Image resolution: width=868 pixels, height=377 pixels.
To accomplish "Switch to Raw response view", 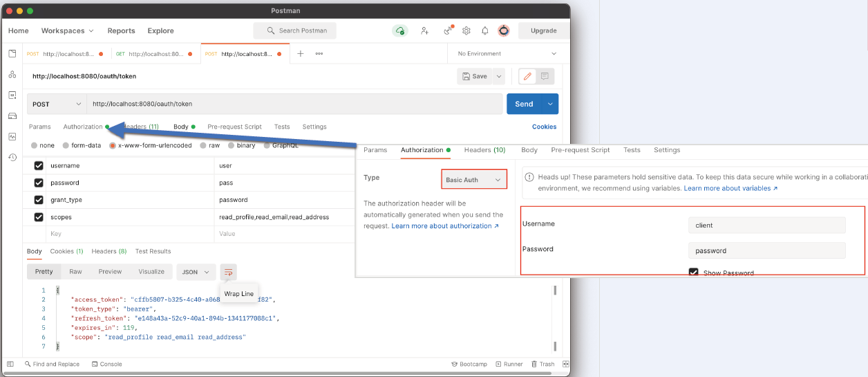I will point(75,272).
